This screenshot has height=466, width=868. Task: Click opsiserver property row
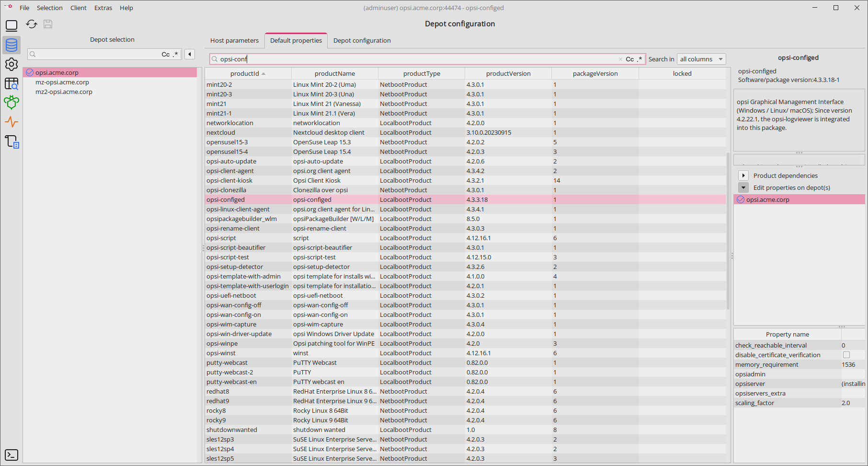pos(799,384)
